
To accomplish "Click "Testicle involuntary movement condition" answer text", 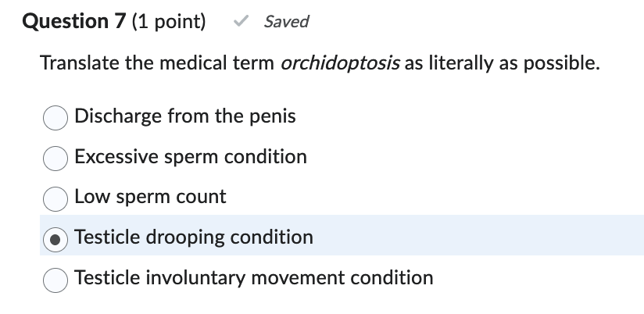I will (x=254, y=277).
